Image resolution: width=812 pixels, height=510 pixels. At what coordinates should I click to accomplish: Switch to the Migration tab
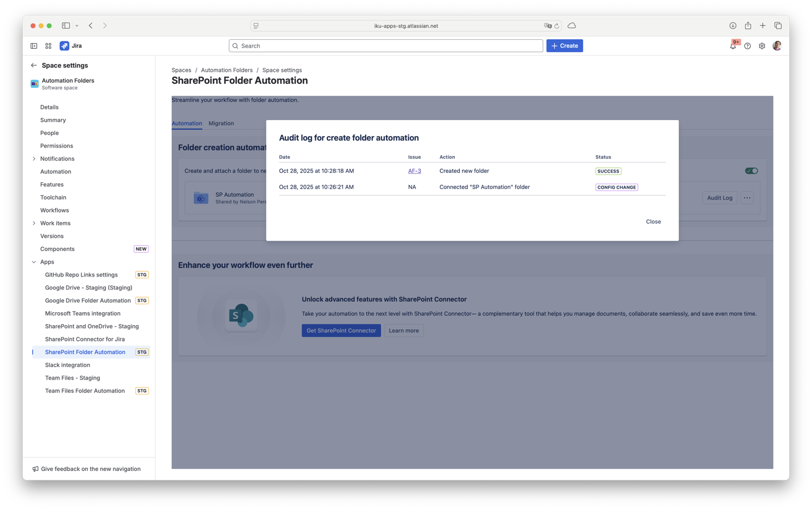coord(221,123)
